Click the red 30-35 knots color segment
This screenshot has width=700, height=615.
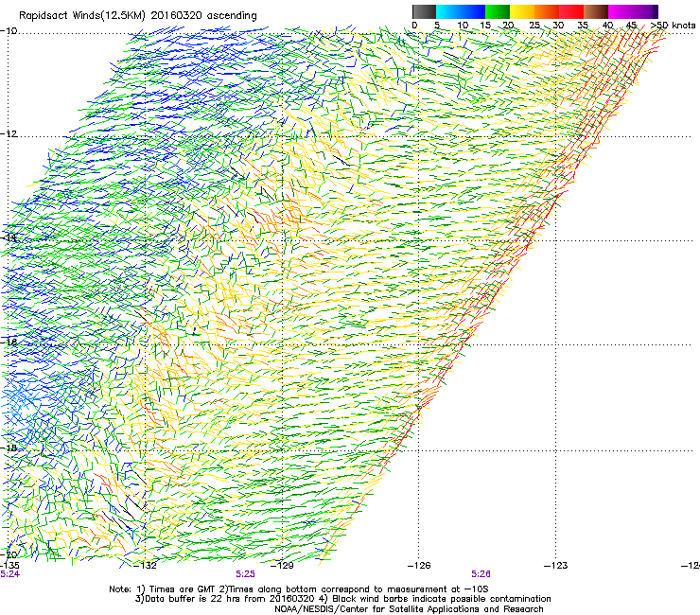tap(571, 11)
